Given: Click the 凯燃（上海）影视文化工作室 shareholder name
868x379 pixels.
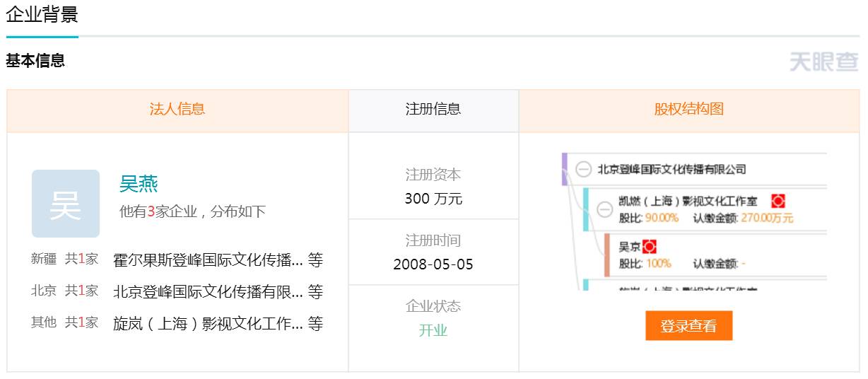Looking at the screenshot, I should 688,202.
